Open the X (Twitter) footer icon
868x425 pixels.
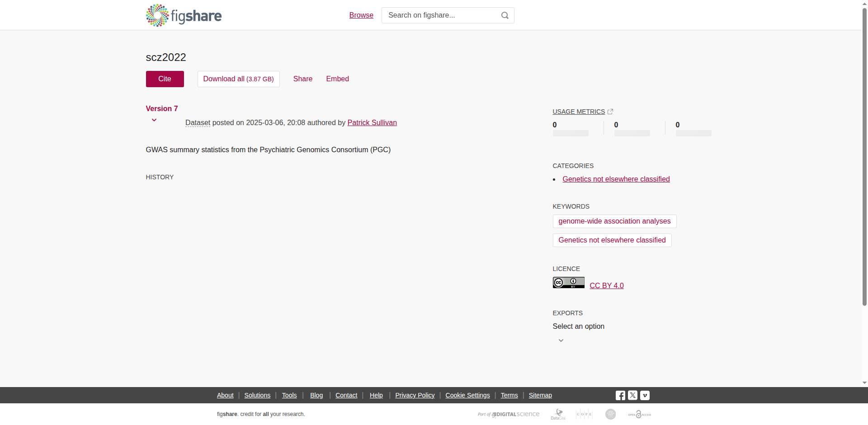tap(632, 396)
